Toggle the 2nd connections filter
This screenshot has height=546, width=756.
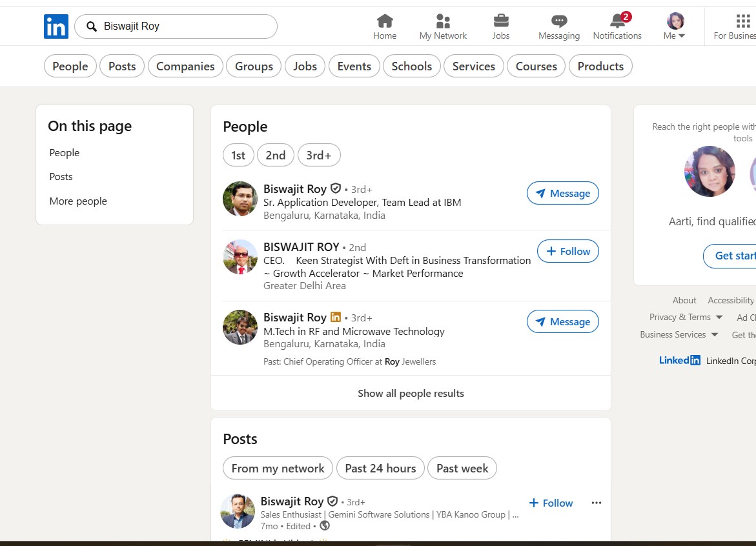[x=276, y=155]
